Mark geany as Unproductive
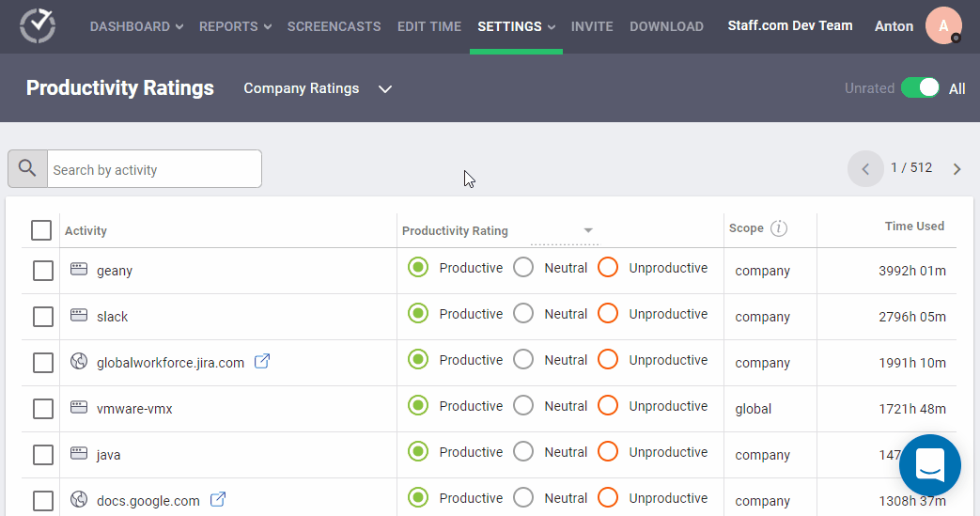The height and width of the screenshot is (516, 980). click(x=608, y=268)
